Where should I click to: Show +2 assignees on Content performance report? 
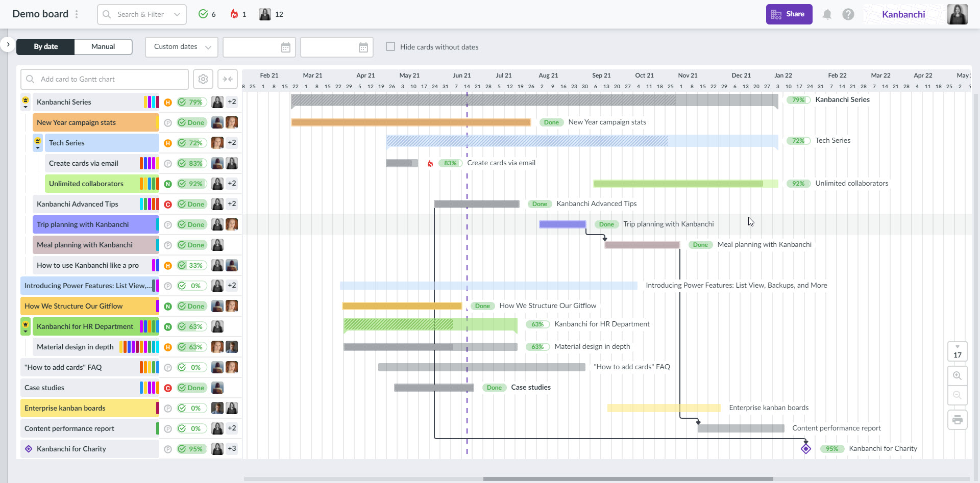click(x=232, y=428)
